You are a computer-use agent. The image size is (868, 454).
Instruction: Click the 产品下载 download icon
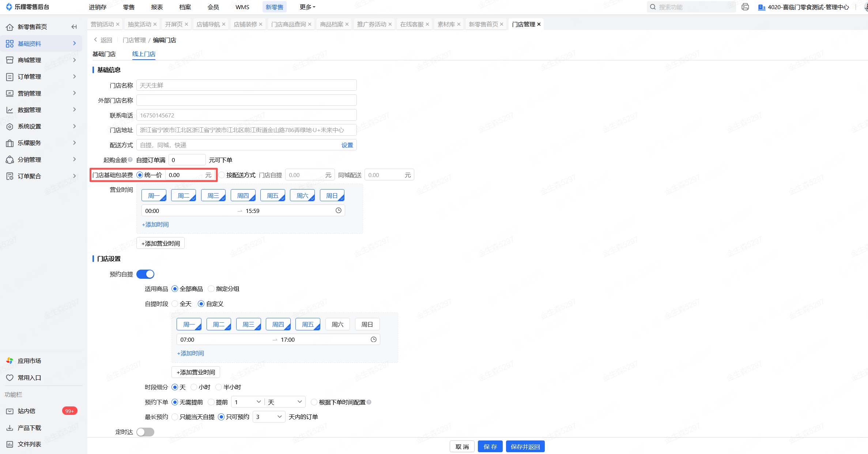pyautogui.click(x=10, y=428)
